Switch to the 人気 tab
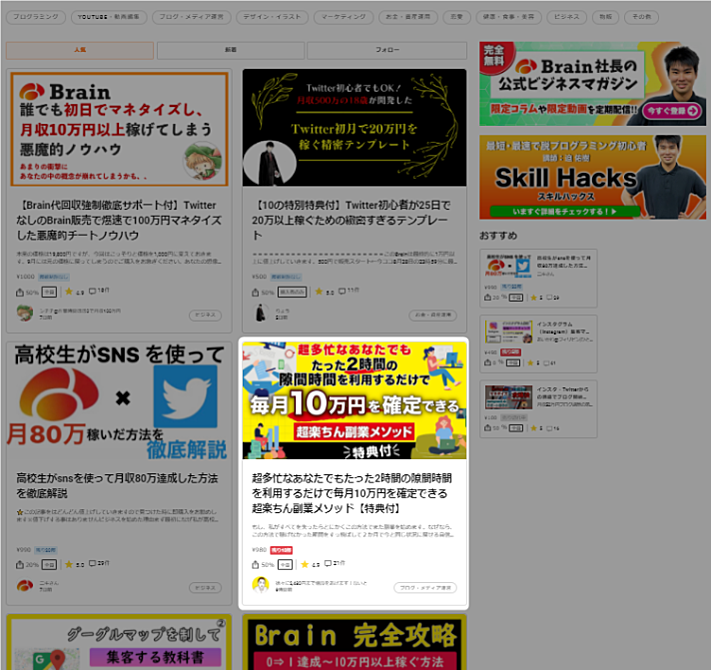The image size is (711, 670). 80,50
